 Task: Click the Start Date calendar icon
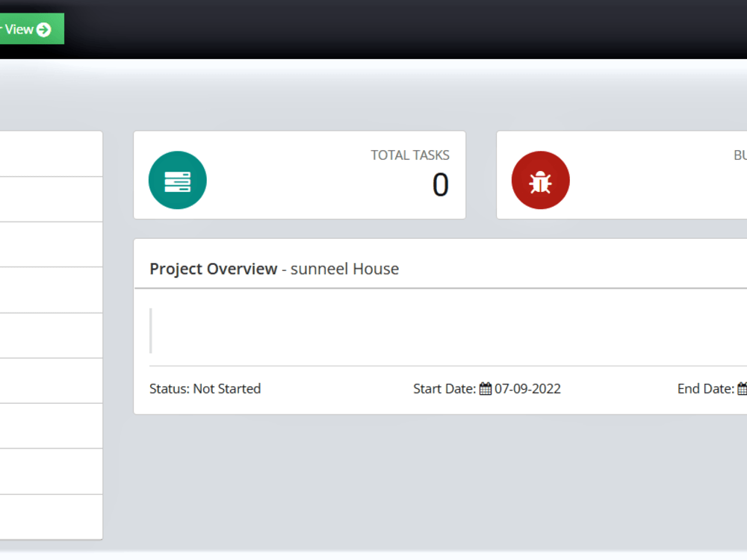point(485,388)
